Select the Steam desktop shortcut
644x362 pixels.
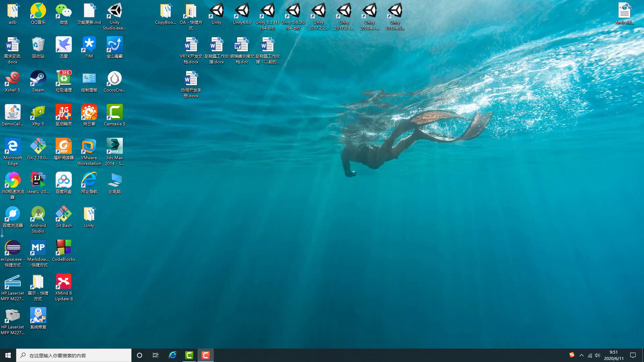coord(38,82)
